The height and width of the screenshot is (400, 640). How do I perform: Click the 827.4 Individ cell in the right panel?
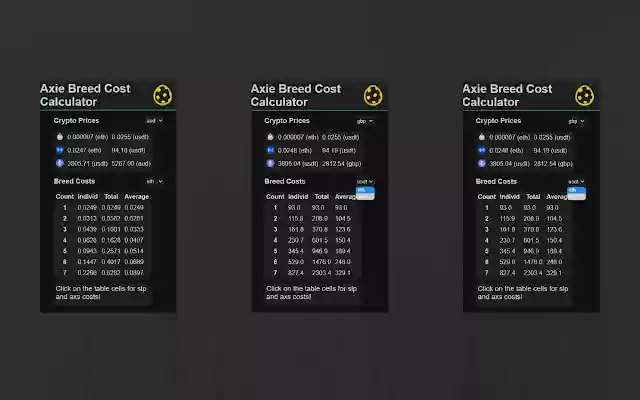[x=507, y=273]
